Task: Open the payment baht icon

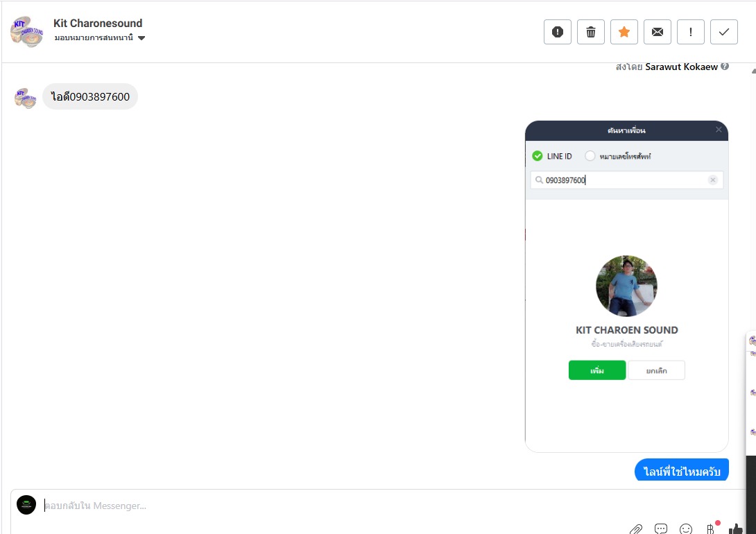Action: 711,529
